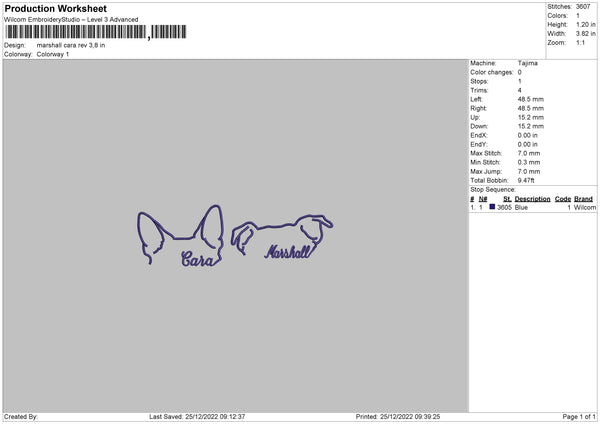Click the blue thread color swatch
Viewport: 600px width, 424px height.
(x=492, y=207)
